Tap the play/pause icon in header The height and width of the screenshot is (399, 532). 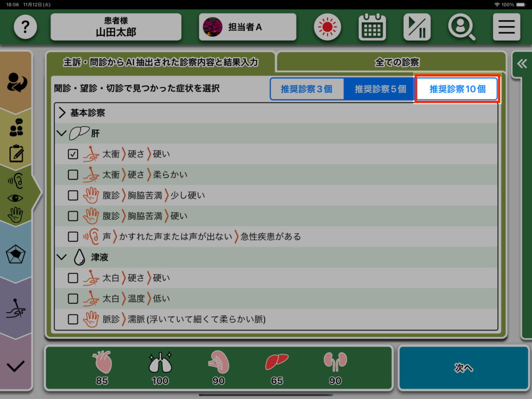tap(417, 27)
